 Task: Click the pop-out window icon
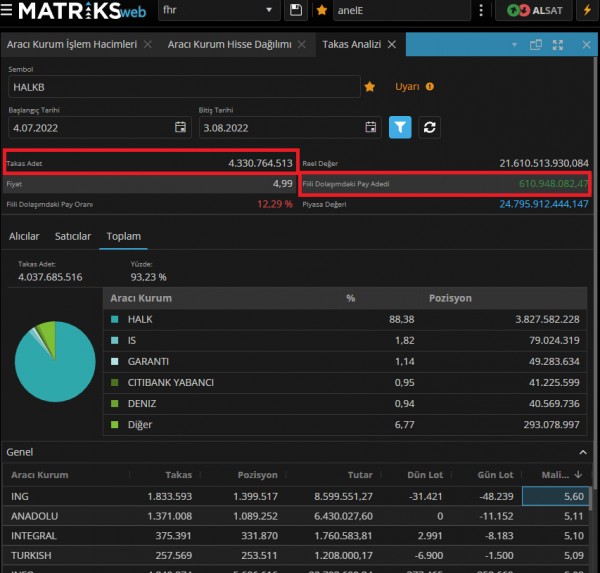click(x=536, y=45)
